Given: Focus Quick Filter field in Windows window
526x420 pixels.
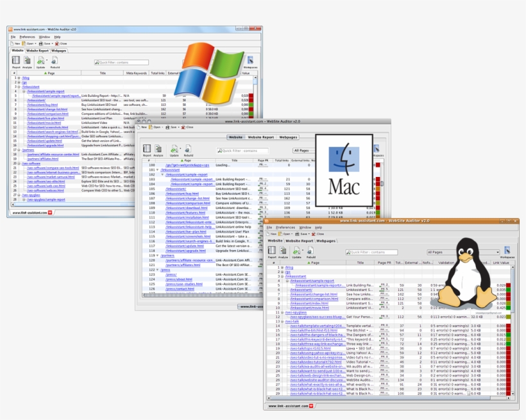Looking at the screenshot, I should 121,62.
